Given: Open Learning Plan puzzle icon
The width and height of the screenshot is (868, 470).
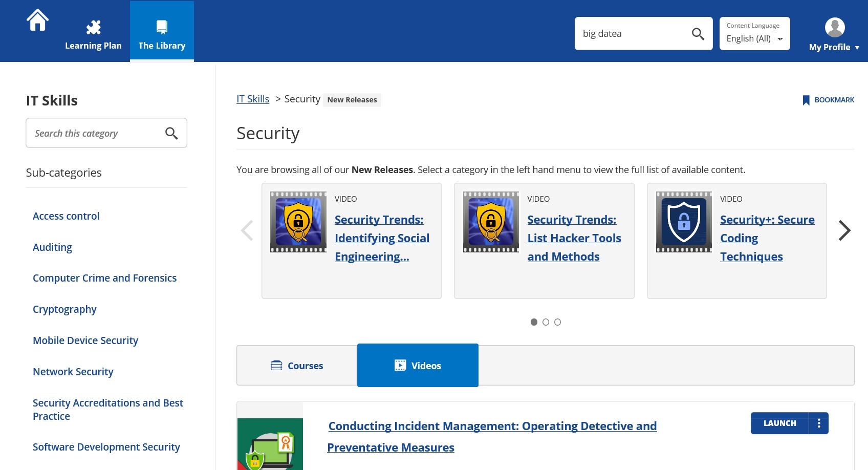Looking at the screenshot, I should (x=93, y=27).
